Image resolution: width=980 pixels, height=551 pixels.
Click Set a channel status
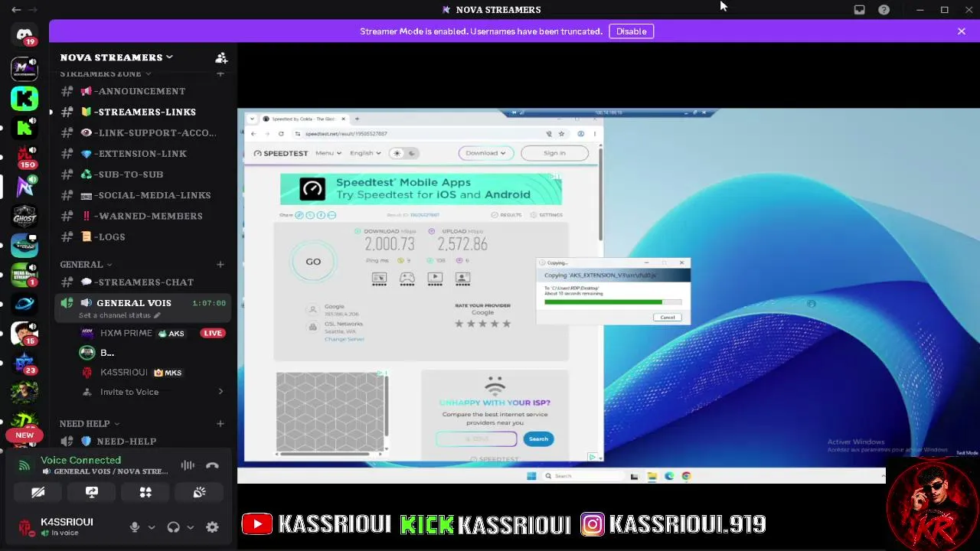point(119,315)
